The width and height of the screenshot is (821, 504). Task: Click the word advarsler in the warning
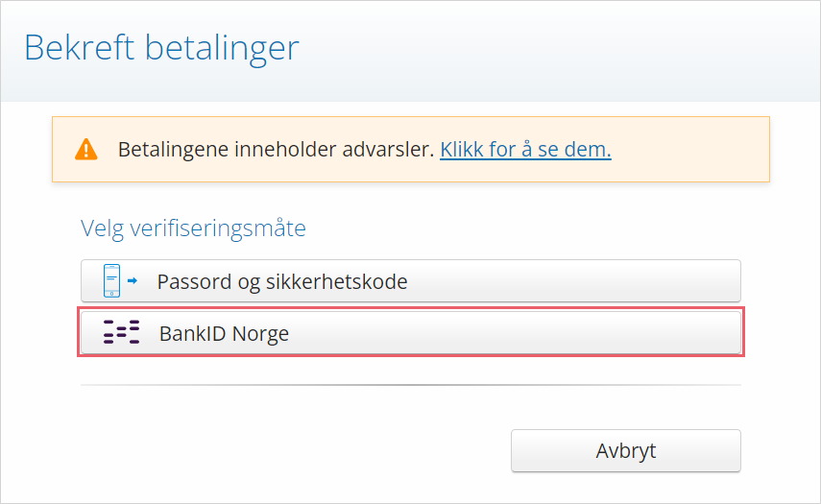pyautogui.click(x=388, y=150)
